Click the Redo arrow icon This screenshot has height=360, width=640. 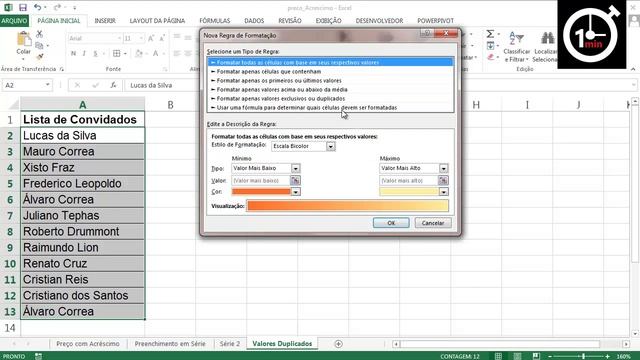57,7
